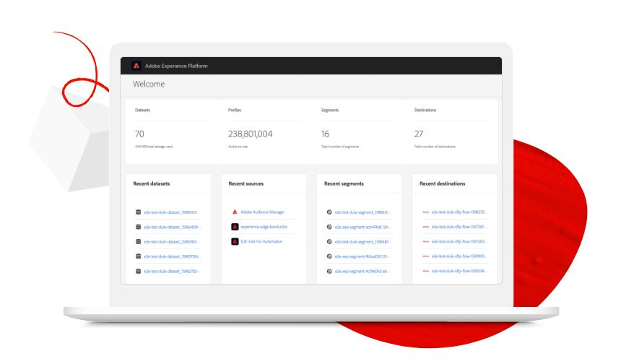Click the icon beside experience-edge-konductor
621x364 pixels.
(235, 227)
